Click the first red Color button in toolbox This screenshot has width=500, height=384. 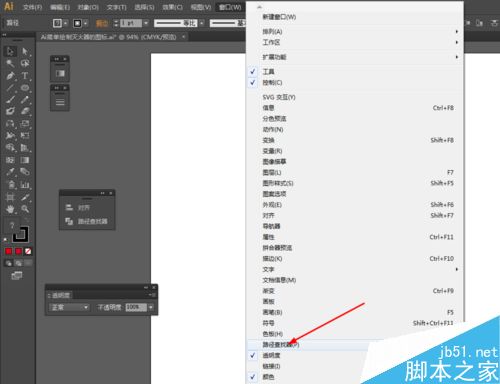8,251
